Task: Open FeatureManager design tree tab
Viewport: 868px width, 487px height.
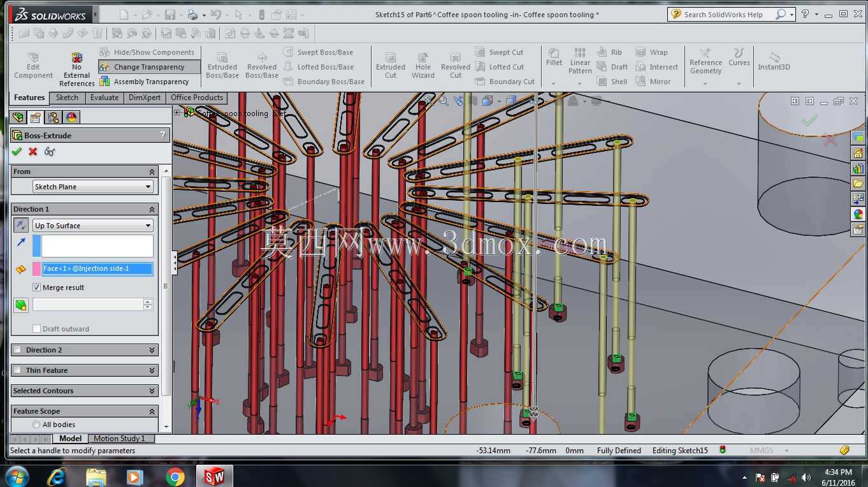Action: coord(18,117)
